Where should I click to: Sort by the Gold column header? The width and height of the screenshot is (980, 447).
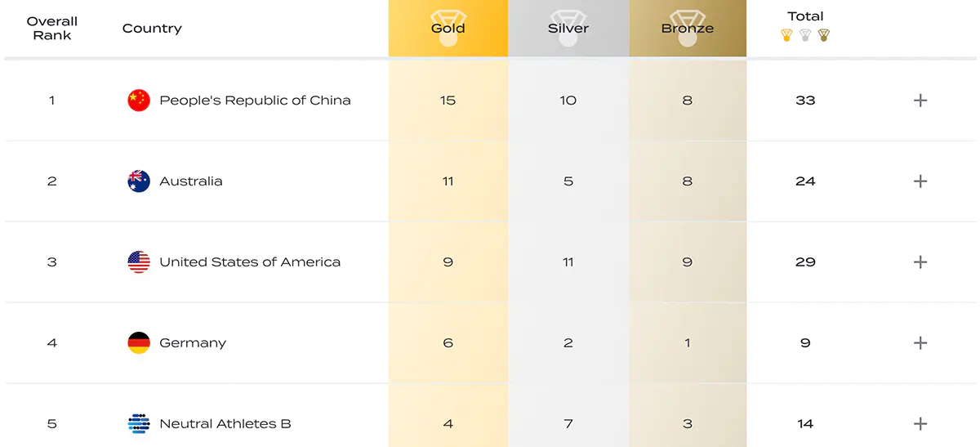point(448,29)
